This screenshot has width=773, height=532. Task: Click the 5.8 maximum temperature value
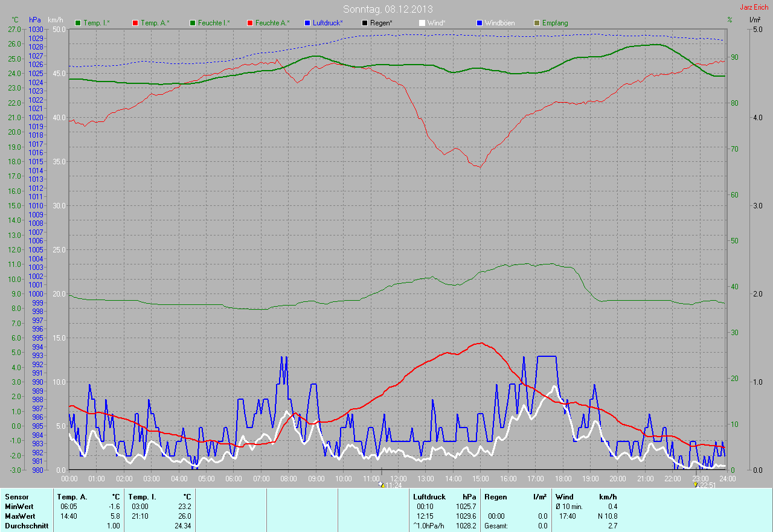tap(115, 516)
